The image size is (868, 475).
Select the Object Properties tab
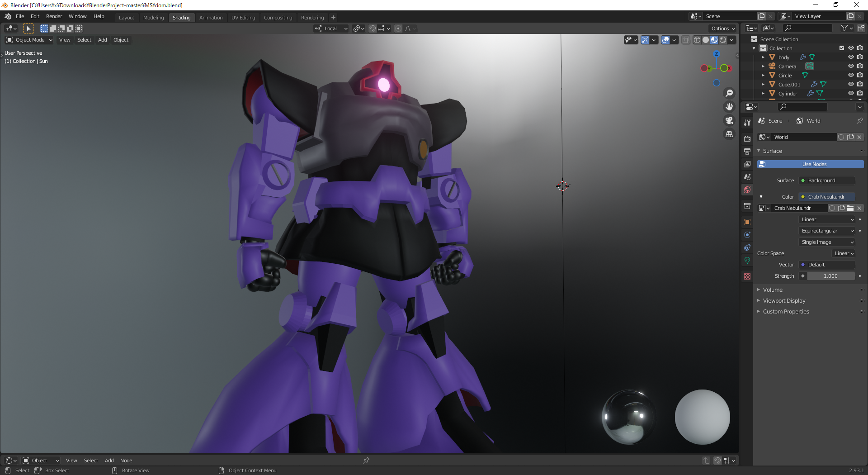pos(747,222)
